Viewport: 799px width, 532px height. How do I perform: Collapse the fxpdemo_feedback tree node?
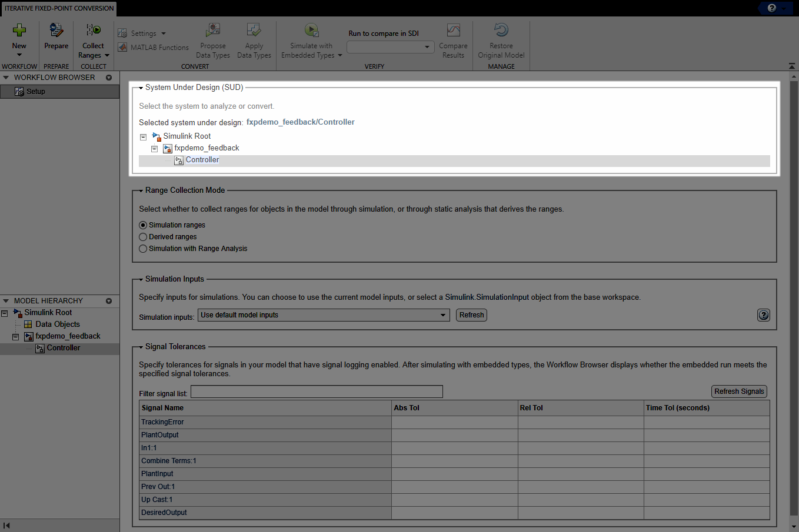154,148
